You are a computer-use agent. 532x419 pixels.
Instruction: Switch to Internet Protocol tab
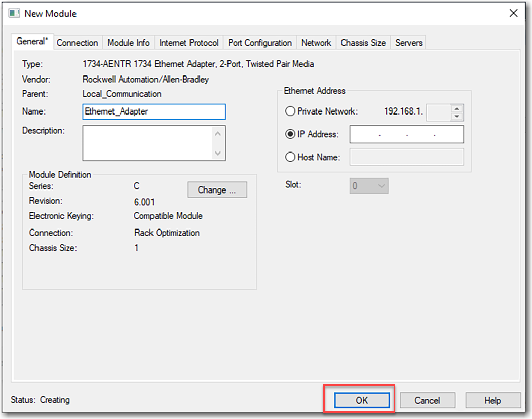point(189,43)
